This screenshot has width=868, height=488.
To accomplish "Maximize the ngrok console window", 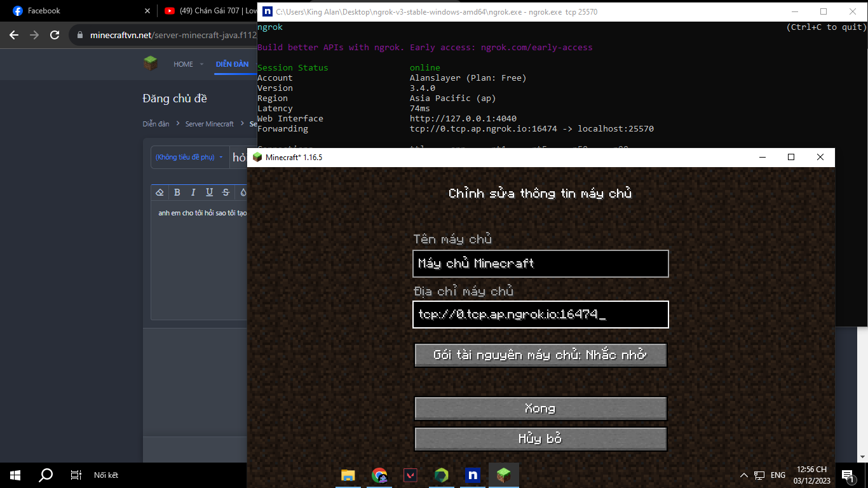I will tap(824, 11).
